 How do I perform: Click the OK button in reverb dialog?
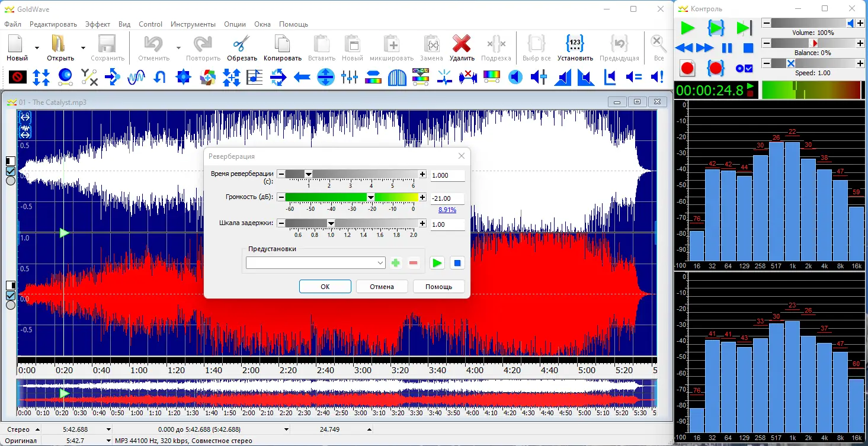tap(325, 287)
